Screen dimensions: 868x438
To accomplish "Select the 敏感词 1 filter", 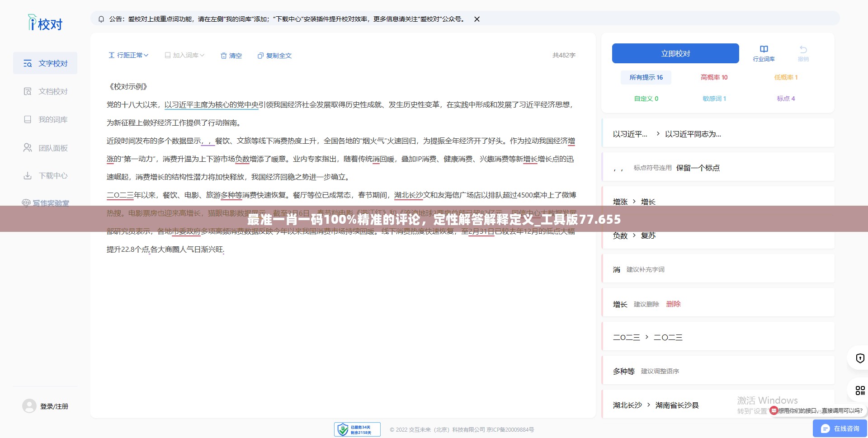I will coord(714,99).
